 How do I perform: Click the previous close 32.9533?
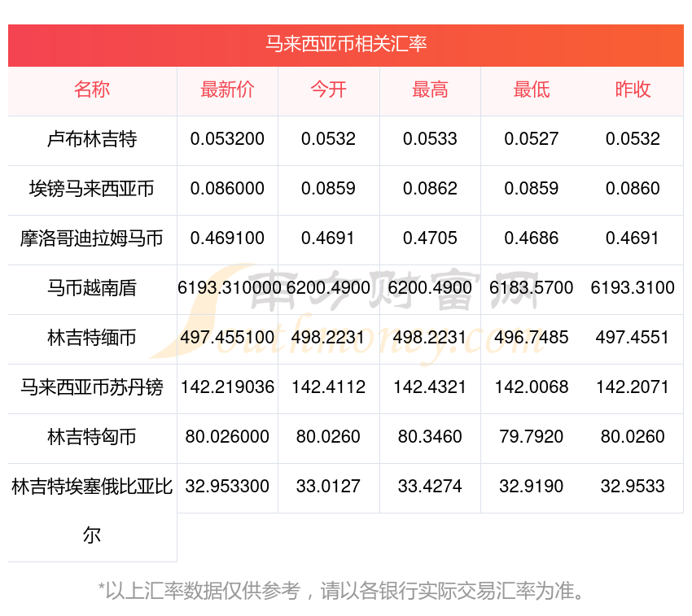click(x=633, y=487)
